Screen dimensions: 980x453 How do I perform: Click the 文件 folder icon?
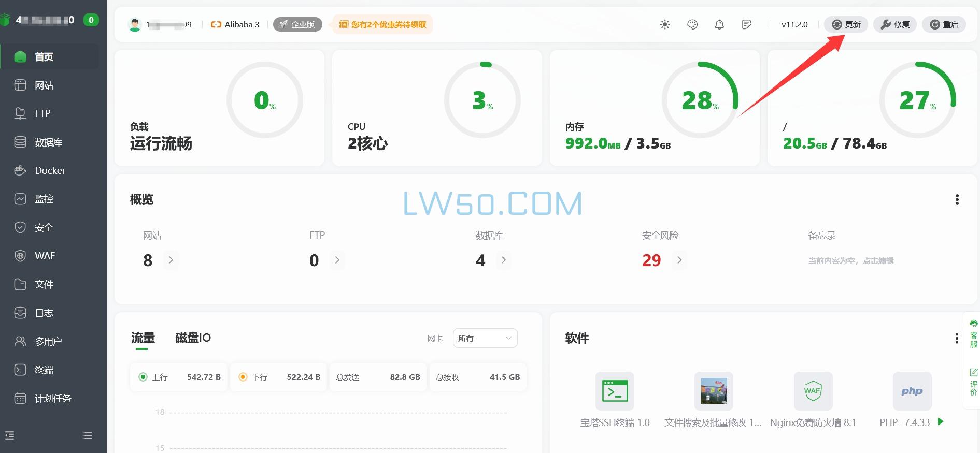(x=20, y=284)
